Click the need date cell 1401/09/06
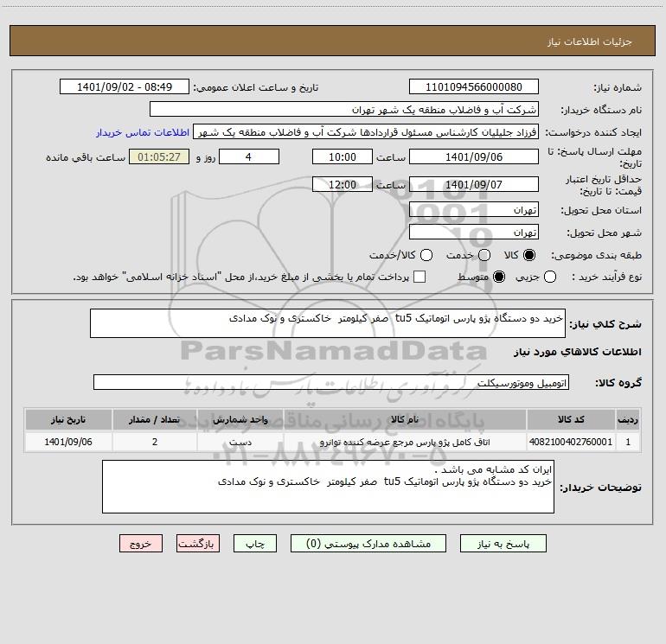Viewport: 666px width, 644px height. (68, 442)
